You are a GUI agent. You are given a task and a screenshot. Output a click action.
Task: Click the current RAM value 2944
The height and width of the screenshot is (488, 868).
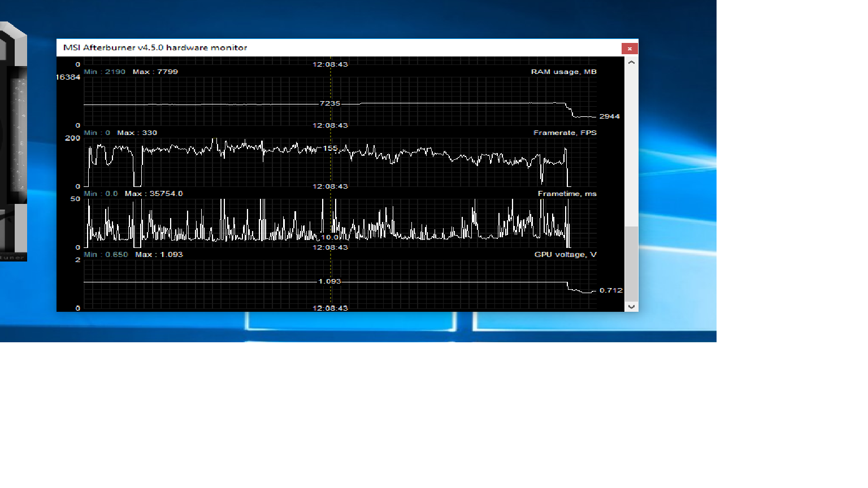point(610,116)
